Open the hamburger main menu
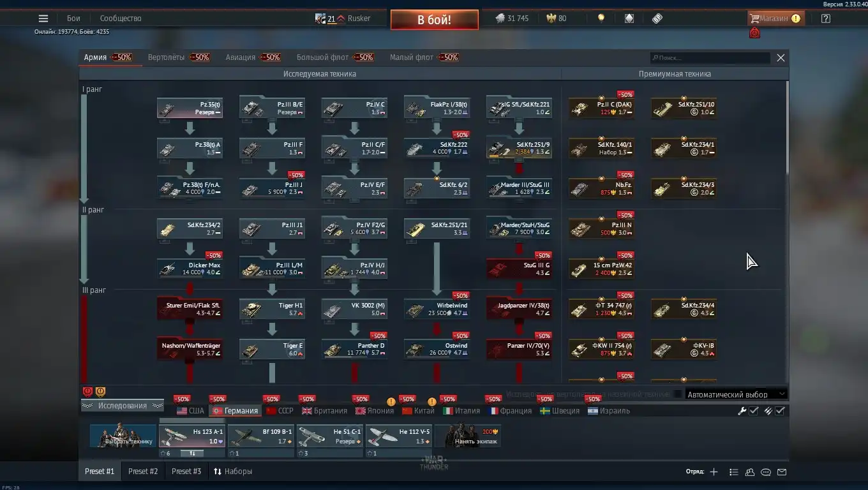 43,19
